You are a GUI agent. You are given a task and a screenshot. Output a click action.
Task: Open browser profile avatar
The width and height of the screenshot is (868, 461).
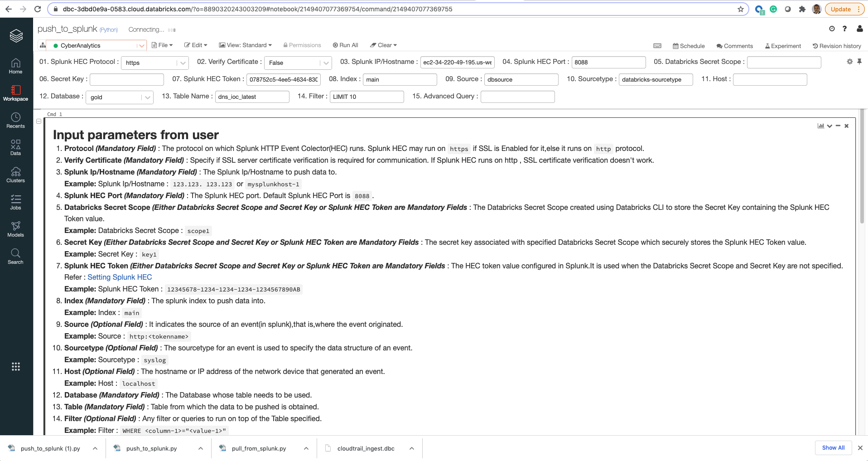pyautogui.click(x=817, y=9)
